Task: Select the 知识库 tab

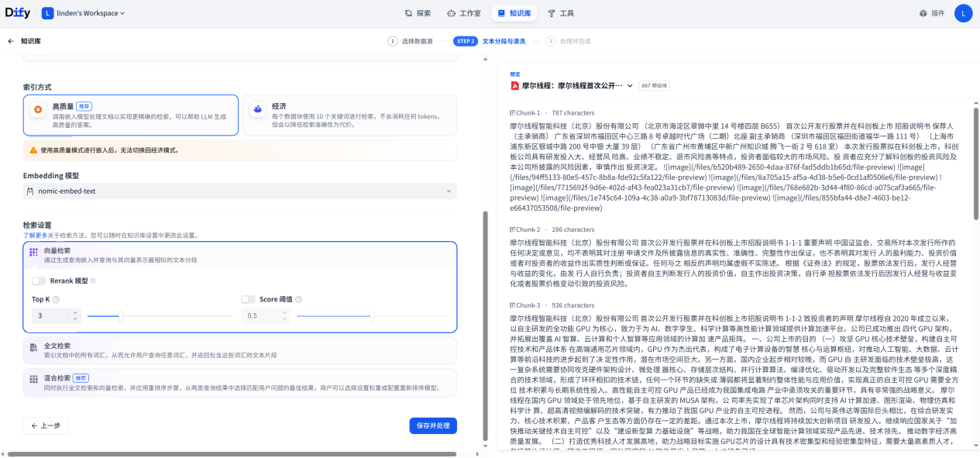Action: [x=514, y=13]
